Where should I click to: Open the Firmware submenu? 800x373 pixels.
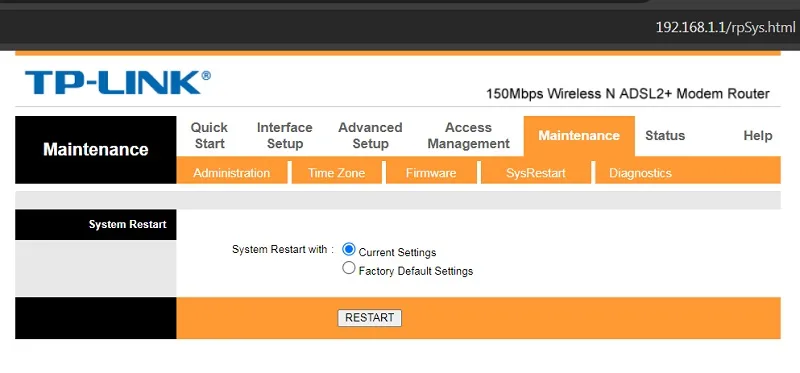[x=431, y=173]
